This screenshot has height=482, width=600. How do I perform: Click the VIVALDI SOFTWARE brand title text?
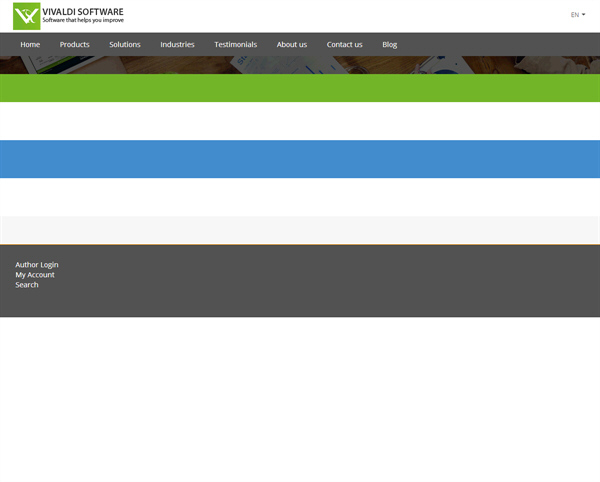[83, 12]
